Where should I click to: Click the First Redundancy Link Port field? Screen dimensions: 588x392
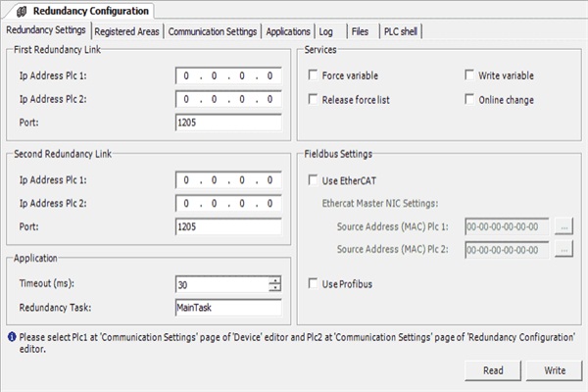(x=227, y=122)
